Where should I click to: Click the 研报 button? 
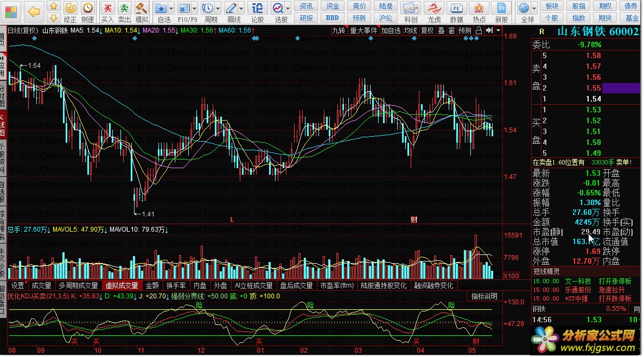[306, 18]
